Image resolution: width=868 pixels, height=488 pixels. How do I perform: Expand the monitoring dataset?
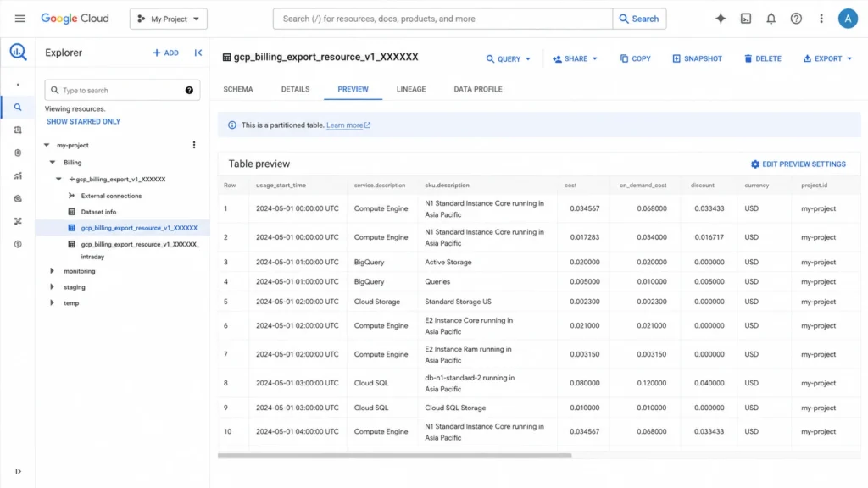pyautogui.click(x=52, y=271)
